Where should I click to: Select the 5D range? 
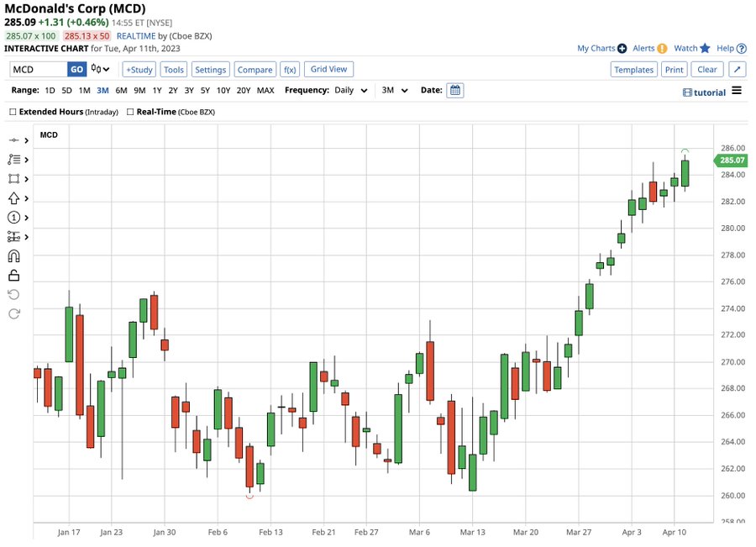[x=66, y=90]
